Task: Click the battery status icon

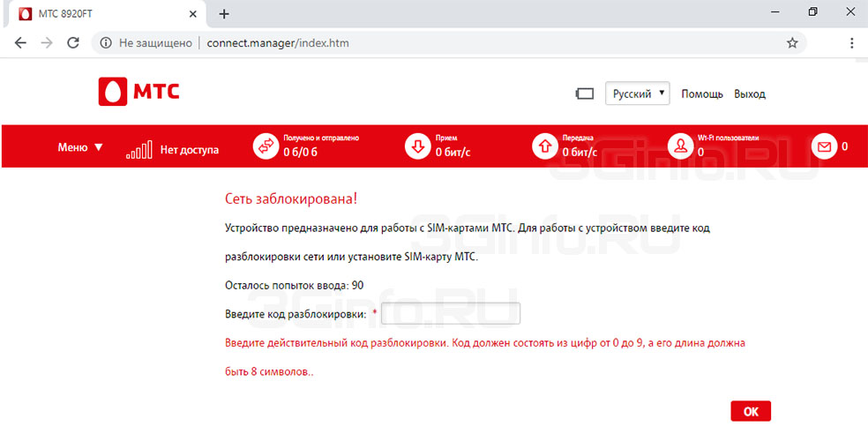Action: (x=584, y=93)
